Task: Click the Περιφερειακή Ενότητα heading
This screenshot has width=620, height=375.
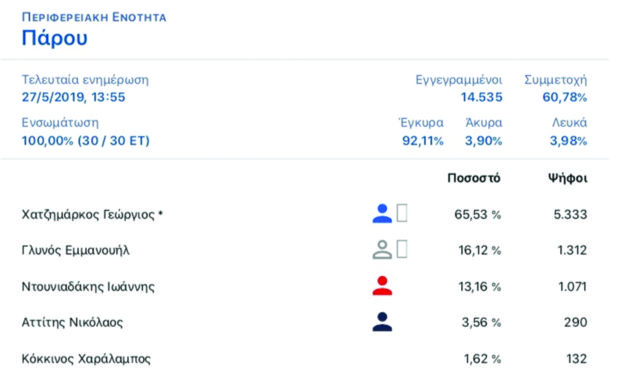Action: (x=94, y=17)
